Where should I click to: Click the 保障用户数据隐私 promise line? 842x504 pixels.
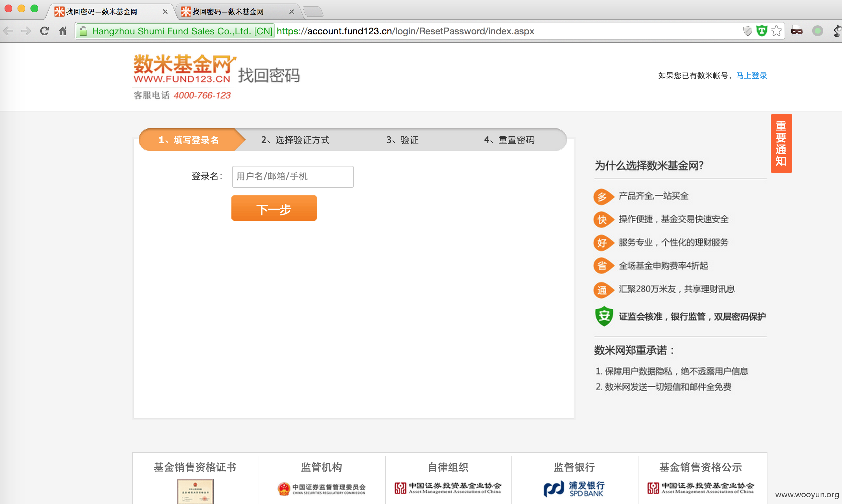[672, 371]
